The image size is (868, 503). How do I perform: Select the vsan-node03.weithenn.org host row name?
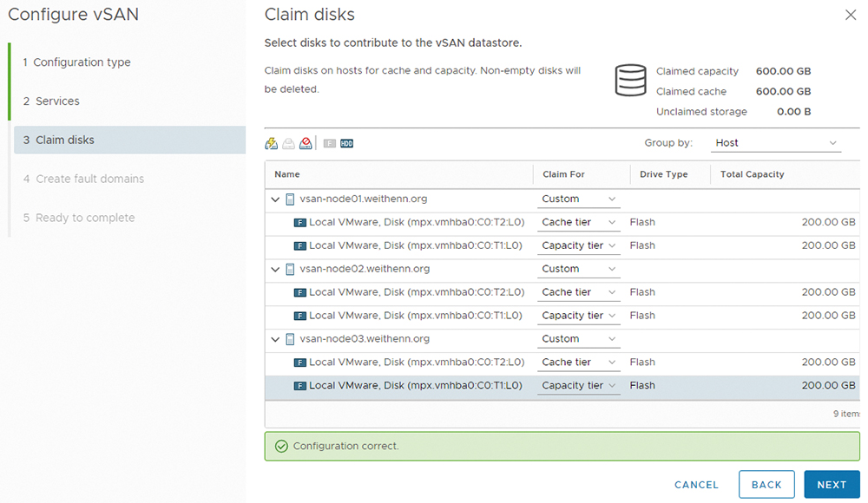tap(365, 339)
